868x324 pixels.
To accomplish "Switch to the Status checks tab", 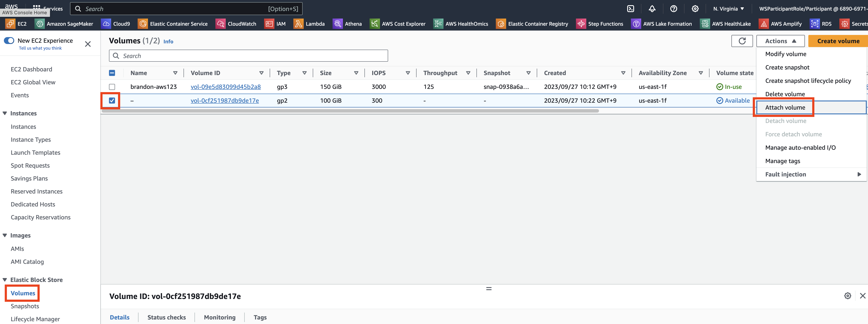I will click(x=166, y=317).
